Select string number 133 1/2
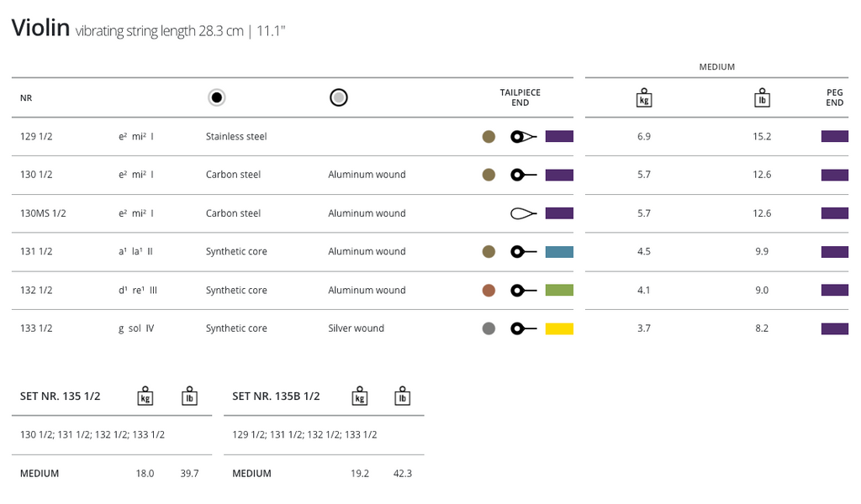Image resolution: width=861 pixels, height=504 pixels. tap(36, 328)
